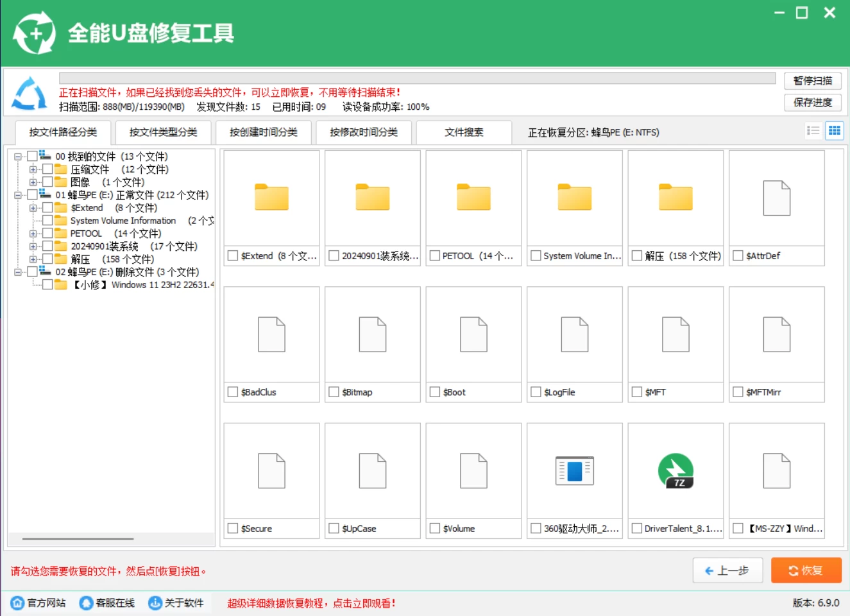Expand the 压缩文件 tree node
Viewport: 850px width, 616px height.
coord(33,169)
